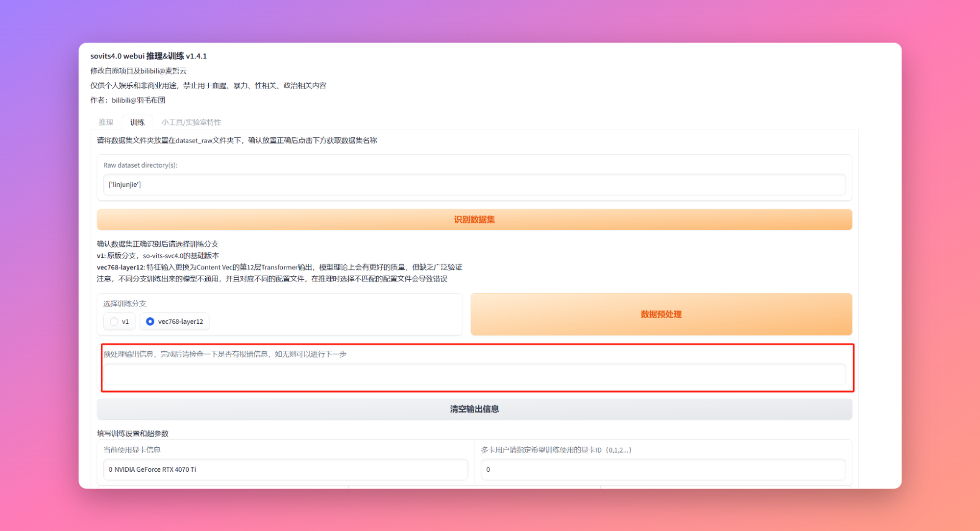Click the NVIDIA GeForce RTX 4070 Ti field

pyautogui.click(x=285, y=469)
